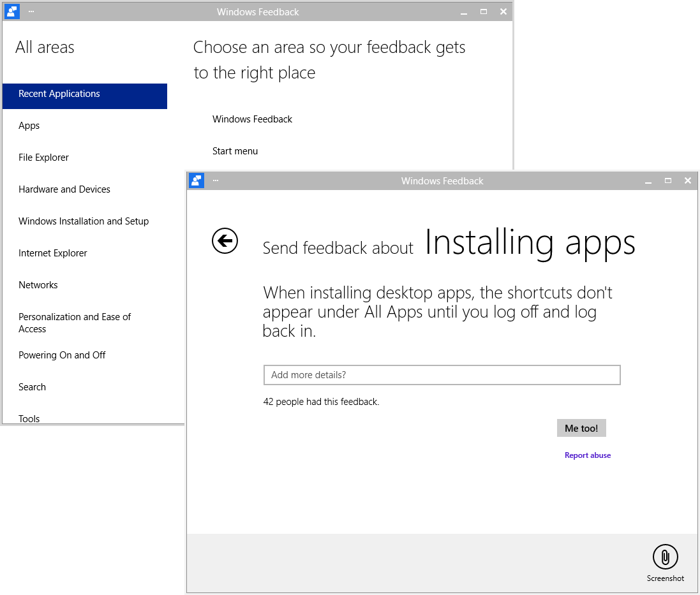Click the feedback description about desktop app shortcuts
The height and width of the screenshot is (595, 700).
pyautogui.click(x=438, y=312)
